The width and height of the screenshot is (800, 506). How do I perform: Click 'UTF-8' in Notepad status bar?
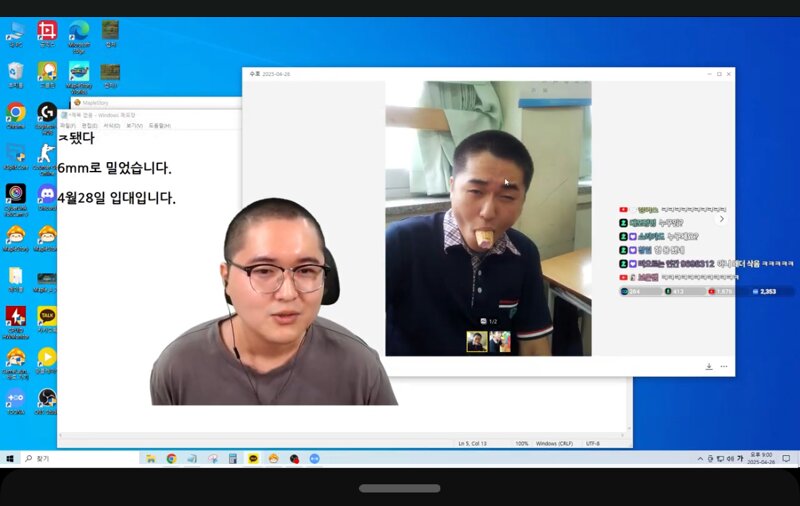coord(592,444)
